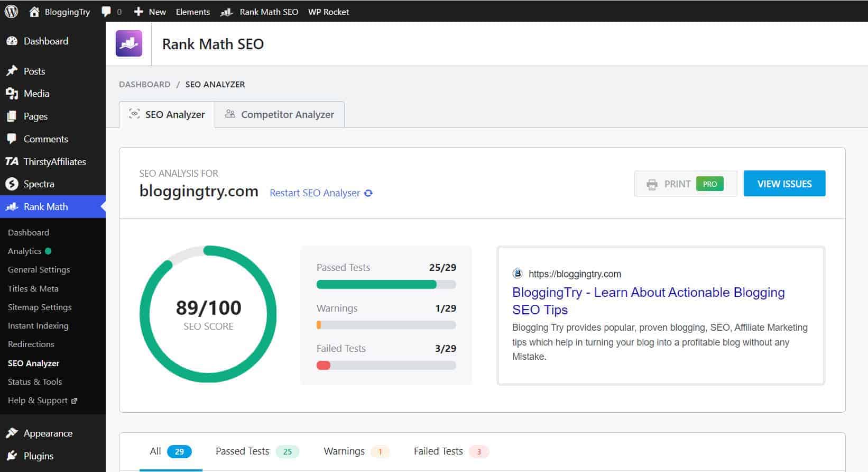The image size is (868, 472).
Task: Click the WordPress logo icon
Action: coord(11,12)
